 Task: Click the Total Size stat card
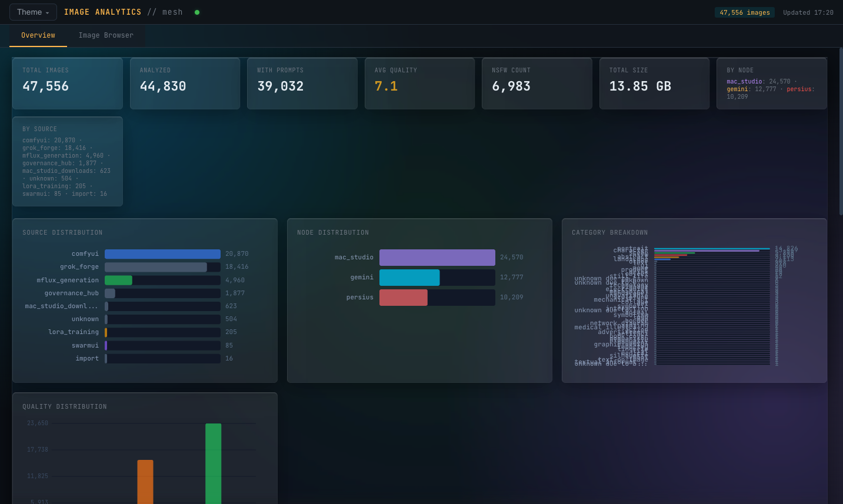(x=654, y=84)
